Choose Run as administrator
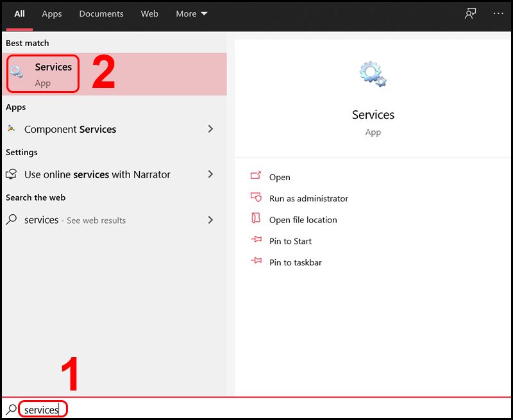513x420 pixels. pyautogui.click(x=308, y=199)
